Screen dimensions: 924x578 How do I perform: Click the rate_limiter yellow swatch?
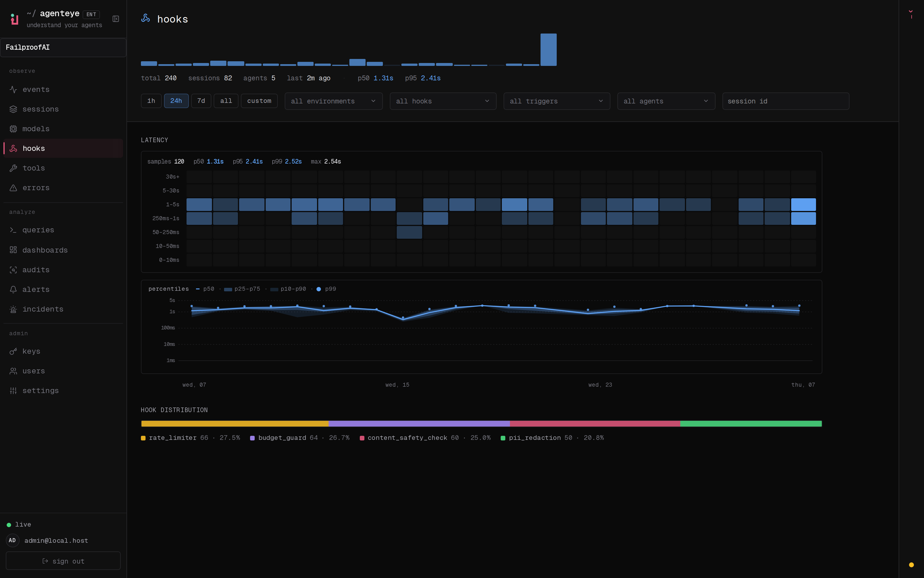143,438
